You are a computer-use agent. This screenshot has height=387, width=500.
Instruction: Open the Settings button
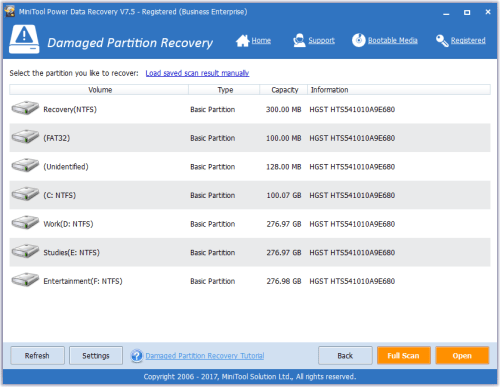(x=96, y=356)
